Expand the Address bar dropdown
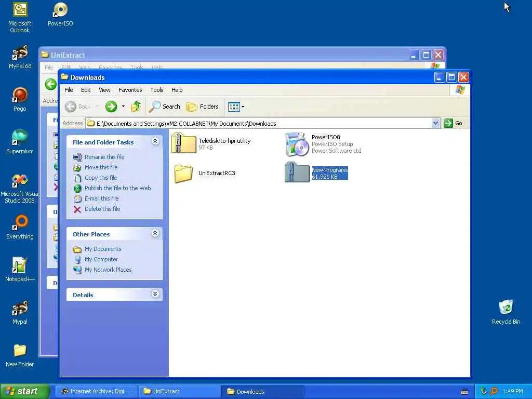The width and height of the screenshot is (532, 399). [x=436, y=123]
